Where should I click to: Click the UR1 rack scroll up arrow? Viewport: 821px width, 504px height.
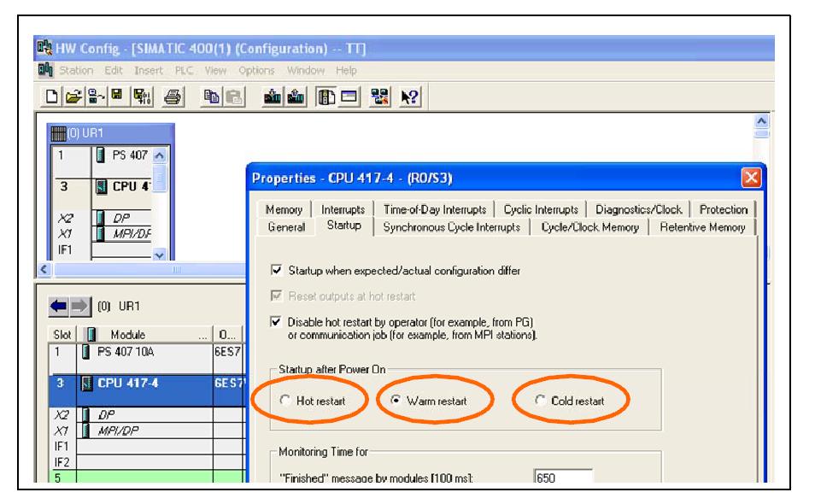(x=160, y=155)
